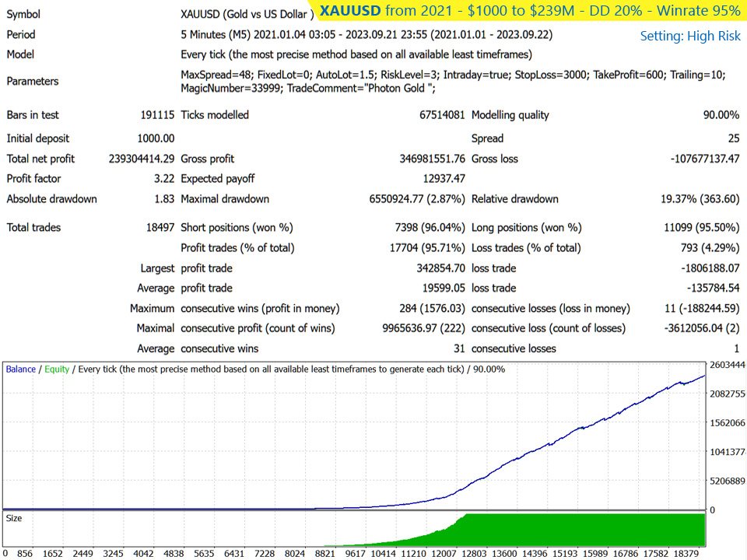Click the Spread value 25
This screenshot has height=560, width=747.
pos(734,138)
